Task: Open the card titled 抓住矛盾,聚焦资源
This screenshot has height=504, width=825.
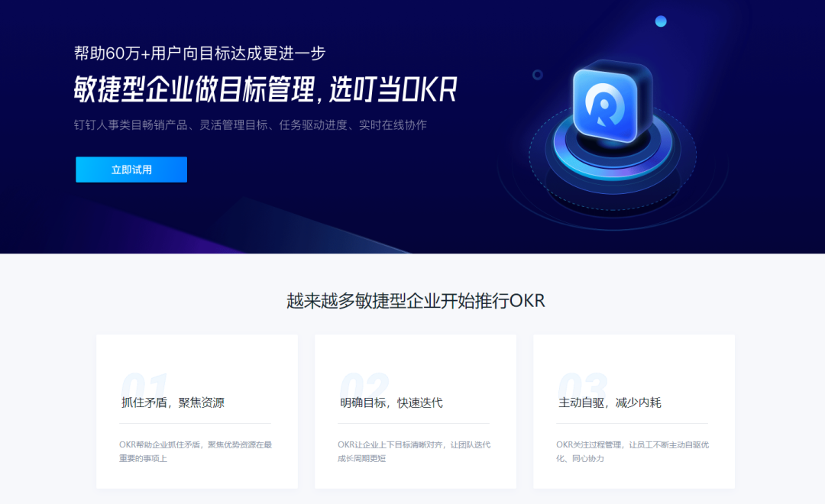Action: (197, 412)
